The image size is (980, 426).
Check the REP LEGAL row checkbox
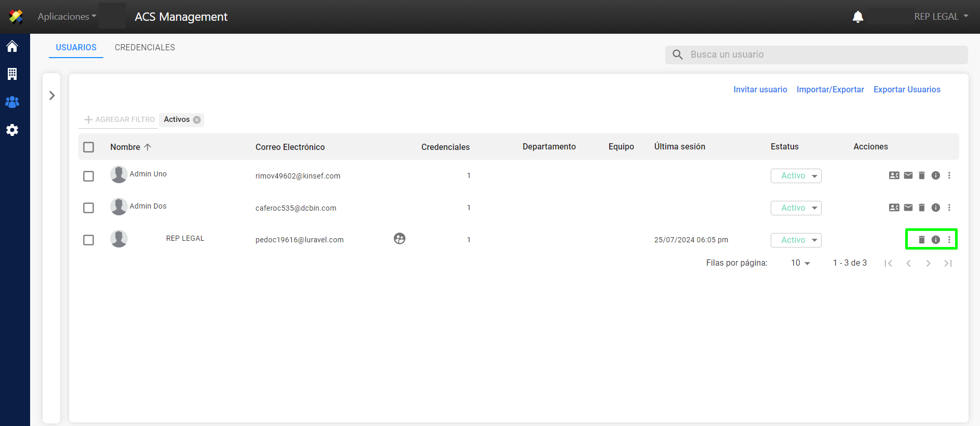[89, 240]
